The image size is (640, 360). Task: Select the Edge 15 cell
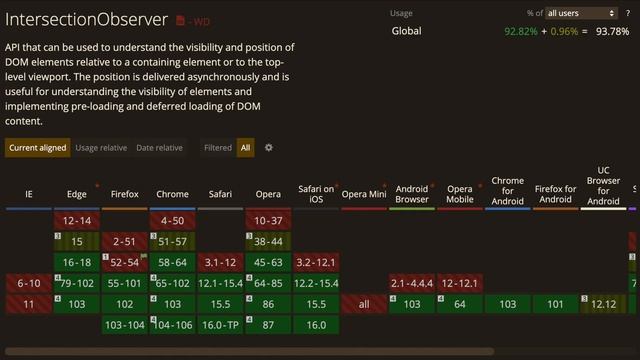tap(77, 242)
